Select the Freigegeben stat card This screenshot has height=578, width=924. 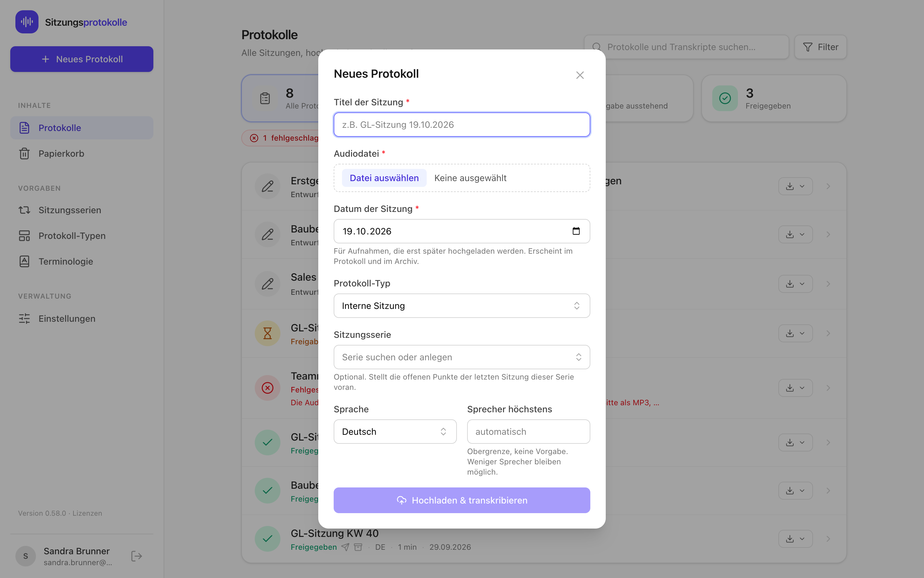coord(774,98)
